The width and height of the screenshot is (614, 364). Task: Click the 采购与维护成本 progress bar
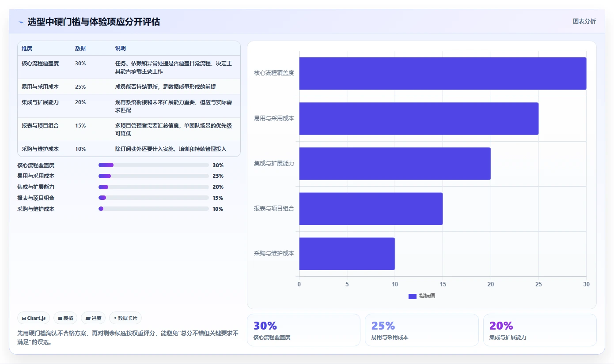click(x=154, y=209)
